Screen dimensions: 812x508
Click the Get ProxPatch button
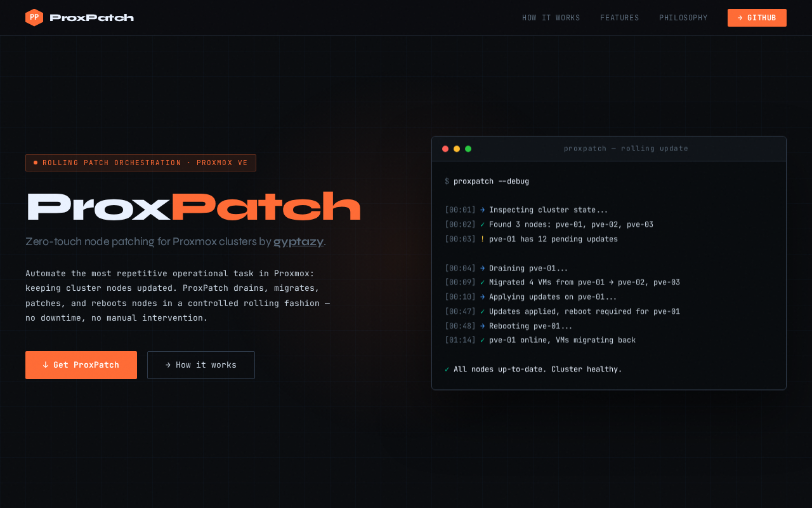pyautogui.click(x=81, y=364)
